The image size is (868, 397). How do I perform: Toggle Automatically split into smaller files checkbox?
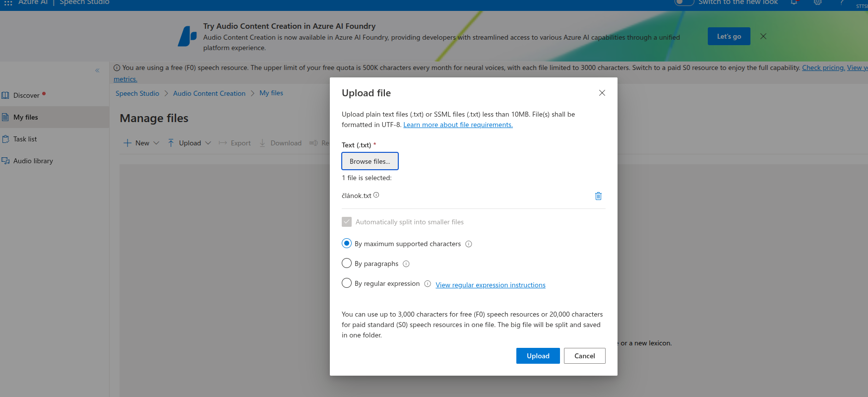coord(347,222)
